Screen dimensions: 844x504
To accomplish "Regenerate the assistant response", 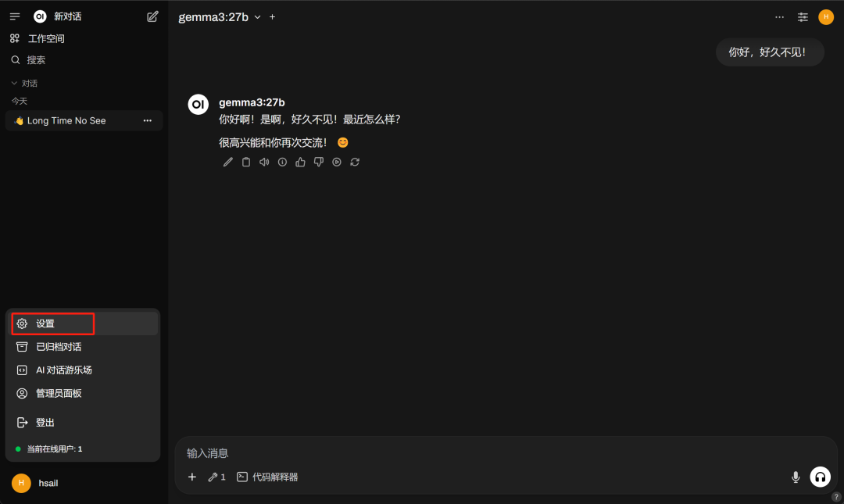I will [x=355, y=162].
